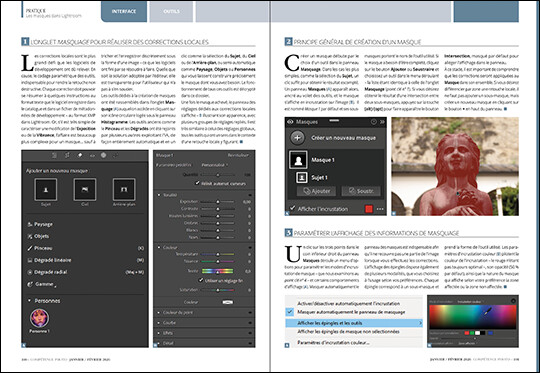Viewport: 540px width, 373px height.
Task: Click the Ajouter button
Action: click(x=316, y=191)
